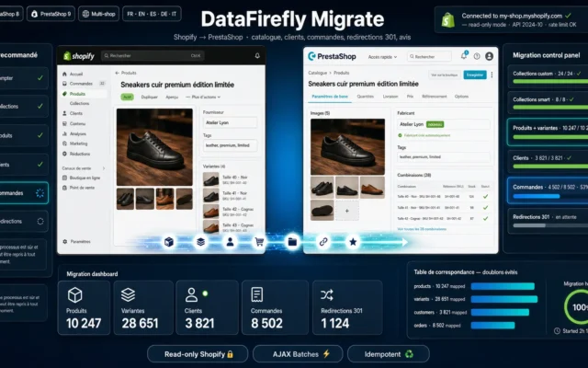Switch to the Quantités tab
This screenshot has width=588, height=368.
tap(366, 97)
